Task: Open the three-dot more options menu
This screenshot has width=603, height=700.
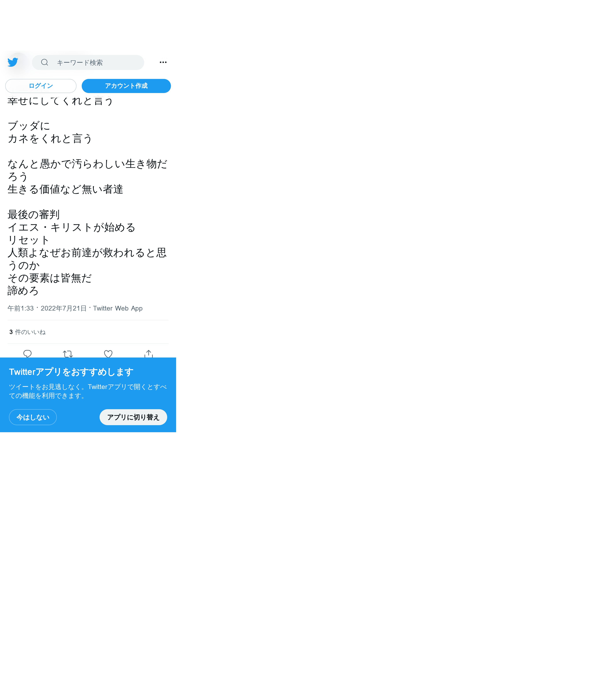Action: [163, 62]
